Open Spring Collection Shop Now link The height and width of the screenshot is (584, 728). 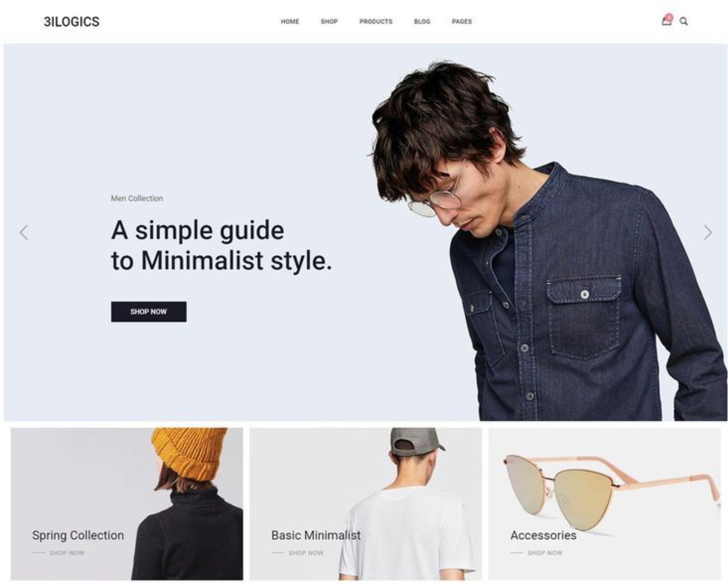(67, 553)
